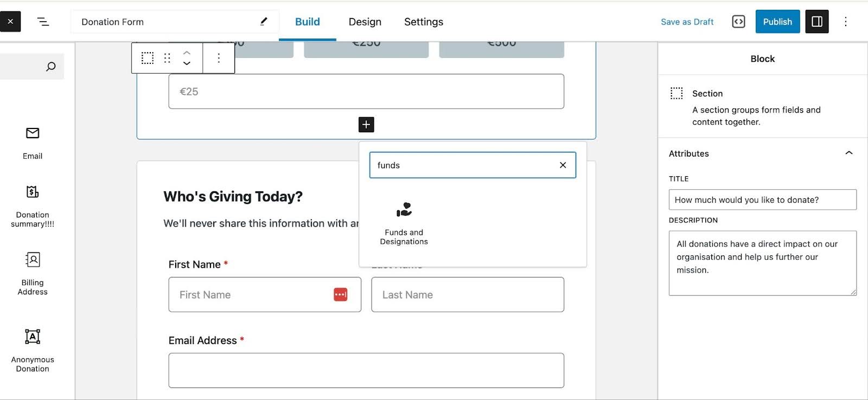Select the Funds and Designations block
Viewport: 868px width, 400px height.
pyautogui.click(x=404, y=223)
